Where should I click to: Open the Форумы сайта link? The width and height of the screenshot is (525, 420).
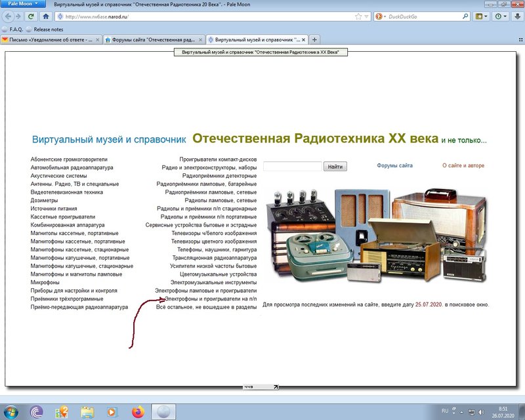pyautogui.click(x=394, y=165)
